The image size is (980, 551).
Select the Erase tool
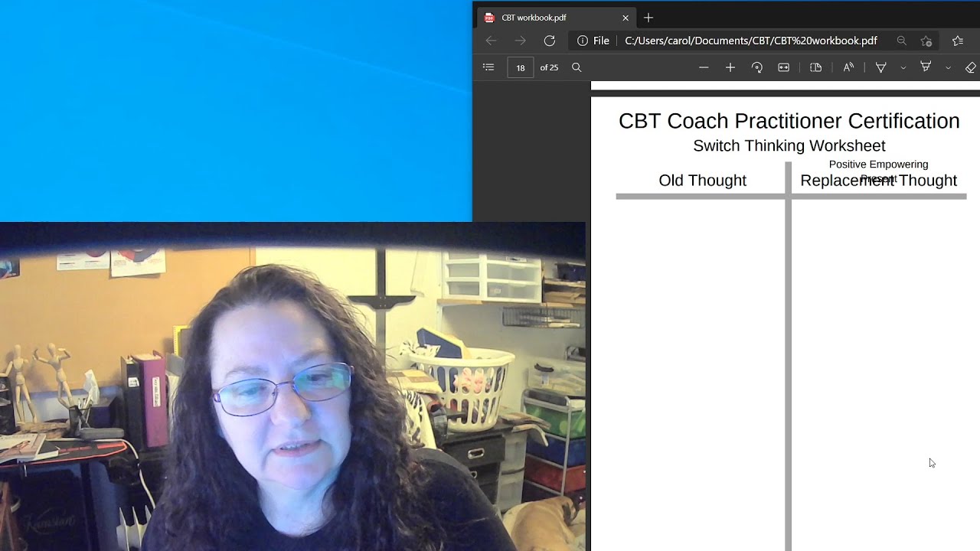pyautogui.click(x=971, y=67)
